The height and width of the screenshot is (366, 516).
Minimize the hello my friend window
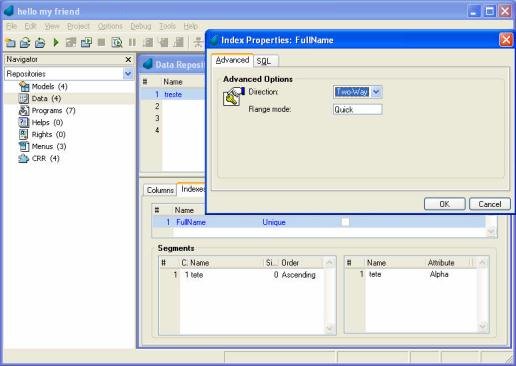click(x=473, y=11)
